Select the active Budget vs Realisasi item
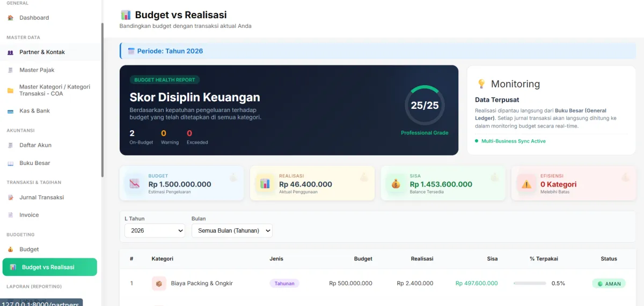The image size is (644, 306). tap(50, 267)
